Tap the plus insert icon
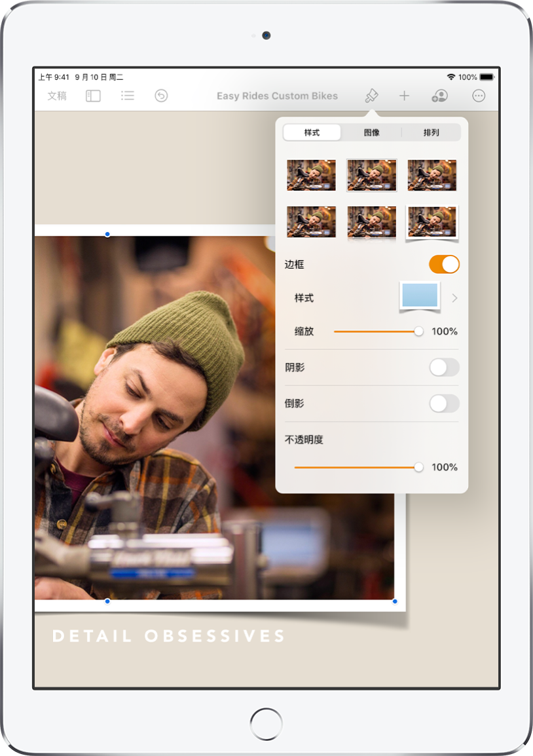This screenshot has width=533, height=756. 404,96
